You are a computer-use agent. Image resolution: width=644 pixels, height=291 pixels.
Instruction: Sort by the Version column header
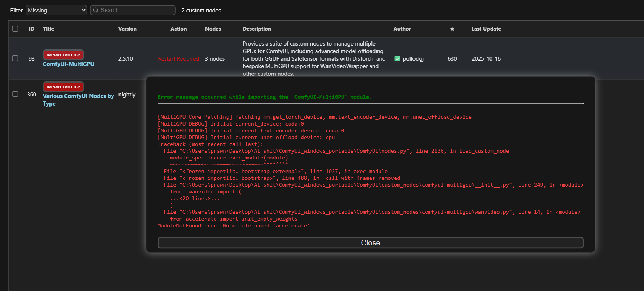pyautogui.click(x=127, y=29)
